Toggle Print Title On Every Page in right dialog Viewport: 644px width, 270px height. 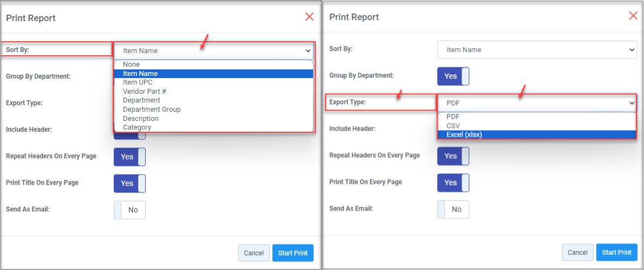pyautogui.click(x=453, y=183)
